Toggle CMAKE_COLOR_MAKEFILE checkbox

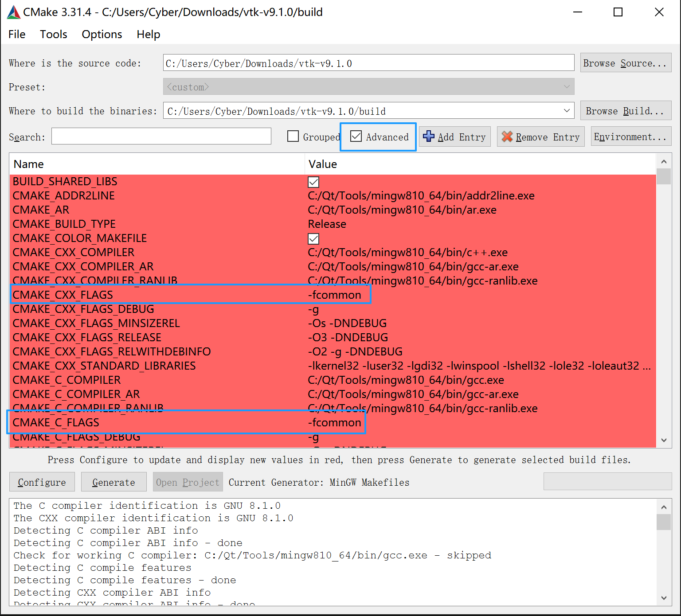tap(313, 238)
